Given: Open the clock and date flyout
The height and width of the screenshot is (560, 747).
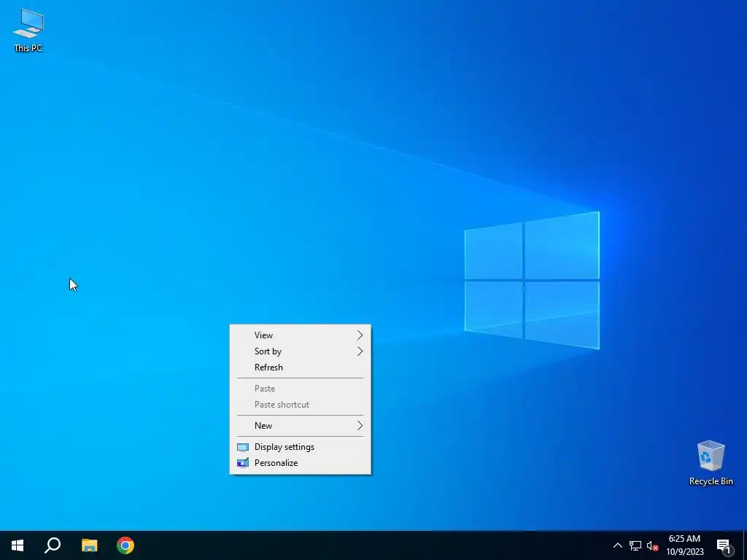Looking at the screenshot, I should click(684, 545).
